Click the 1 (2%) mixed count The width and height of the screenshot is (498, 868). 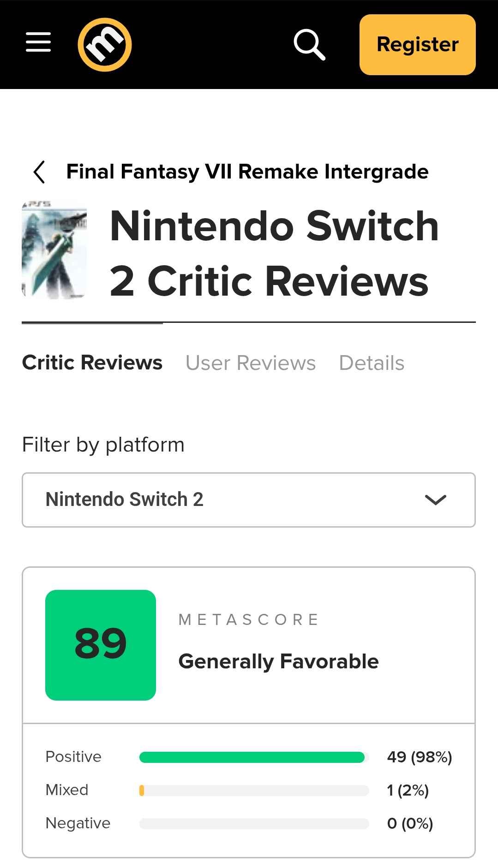[408, 790]
